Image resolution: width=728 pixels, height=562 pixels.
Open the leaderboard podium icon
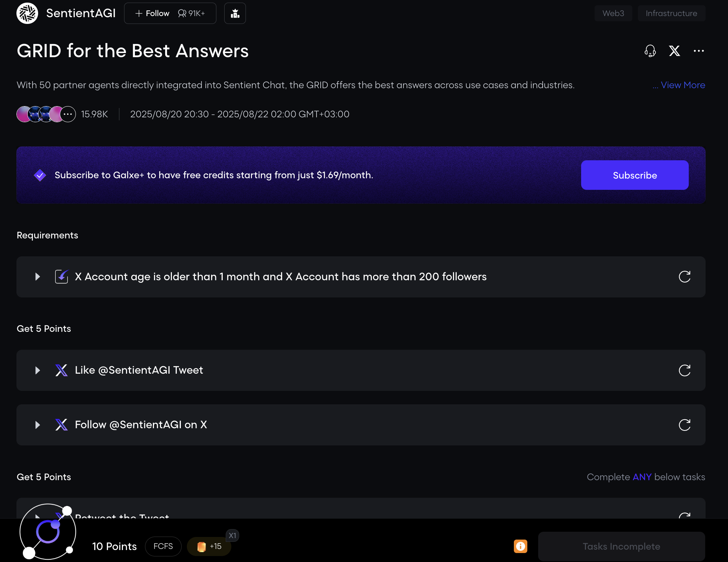click(235, 13)
